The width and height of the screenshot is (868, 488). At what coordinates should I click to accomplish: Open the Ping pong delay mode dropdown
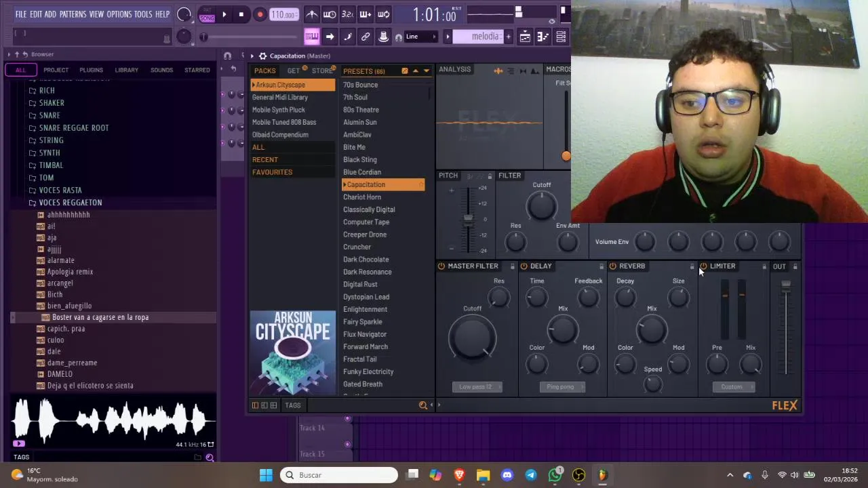click(562, 387)
